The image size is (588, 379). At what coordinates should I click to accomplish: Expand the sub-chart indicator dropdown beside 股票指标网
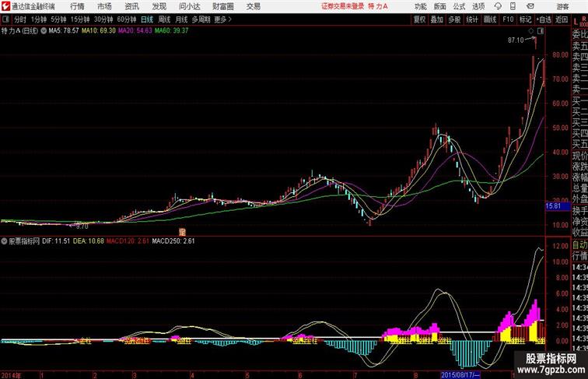[4, 241]
